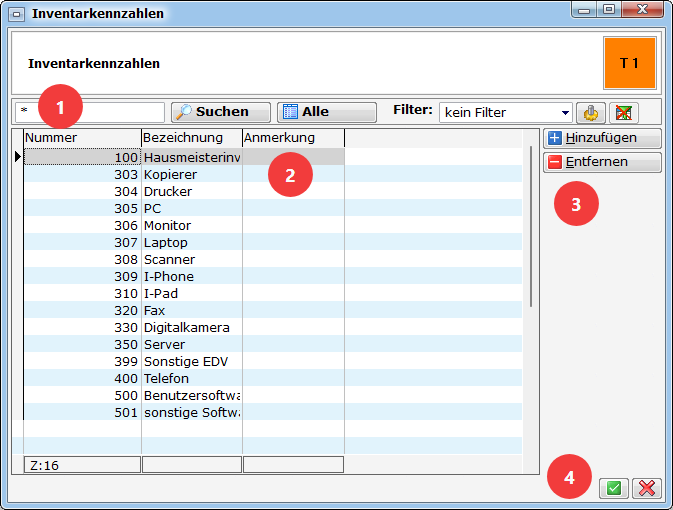This screenshot has height=510, width=673.
Task: Select the Benutzersoftware row
Action: [x=273, y=395]
